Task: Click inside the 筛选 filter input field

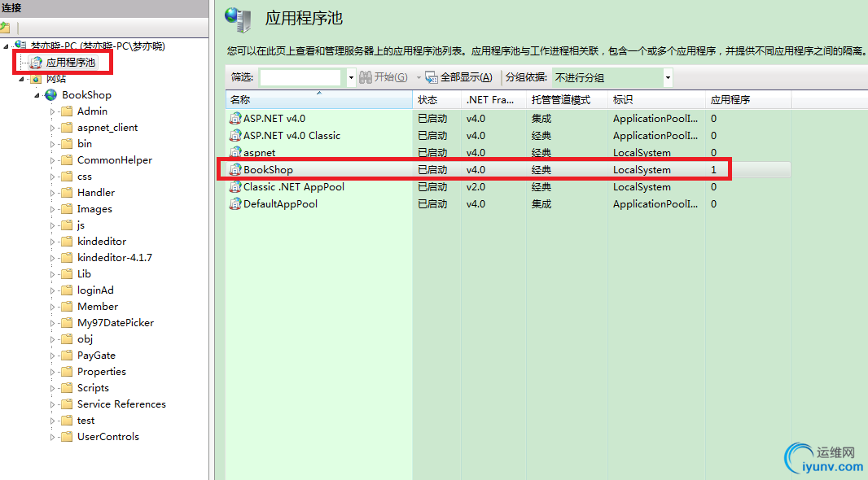Action: (301, 77)
